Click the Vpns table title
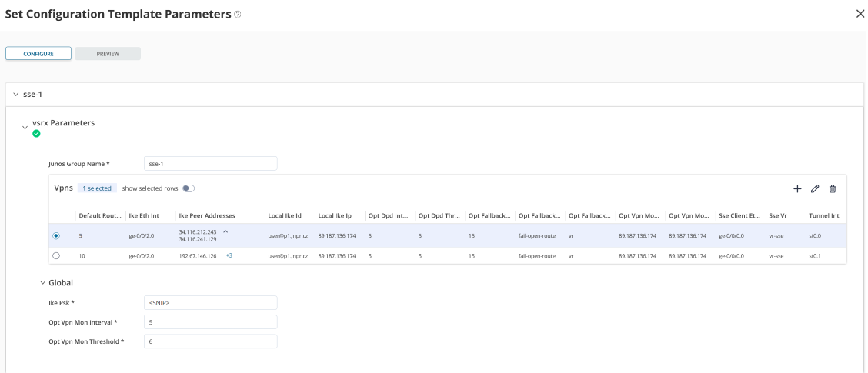The image size is (868, 373). click(x=64, y=188)
